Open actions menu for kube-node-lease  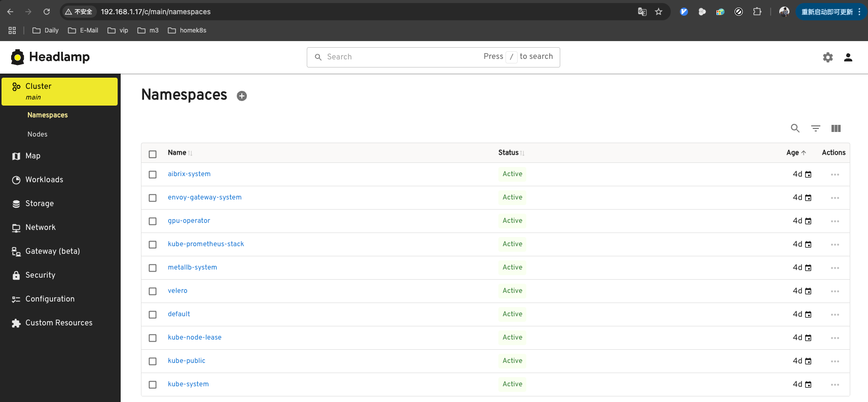[835, 338]
